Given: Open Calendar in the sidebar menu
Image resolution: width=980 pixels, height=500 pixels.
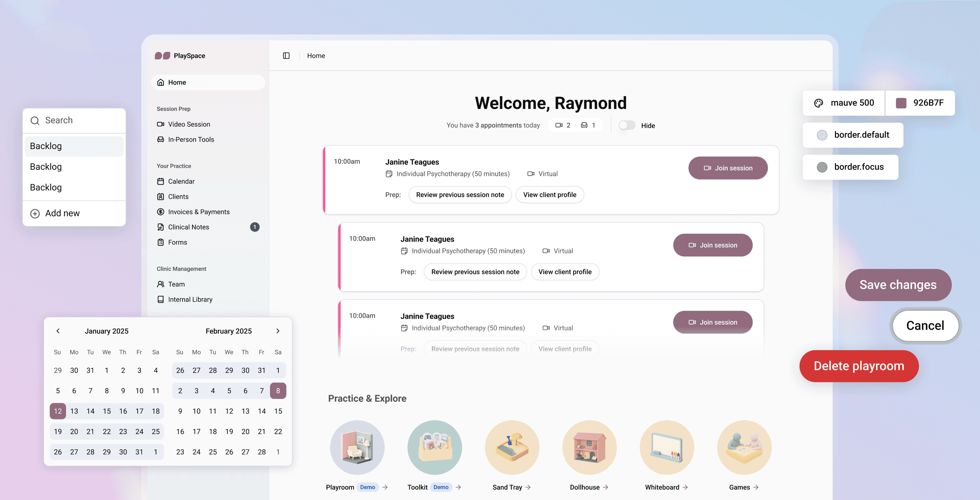Looking at the screenshot, I should coord(181,181).
